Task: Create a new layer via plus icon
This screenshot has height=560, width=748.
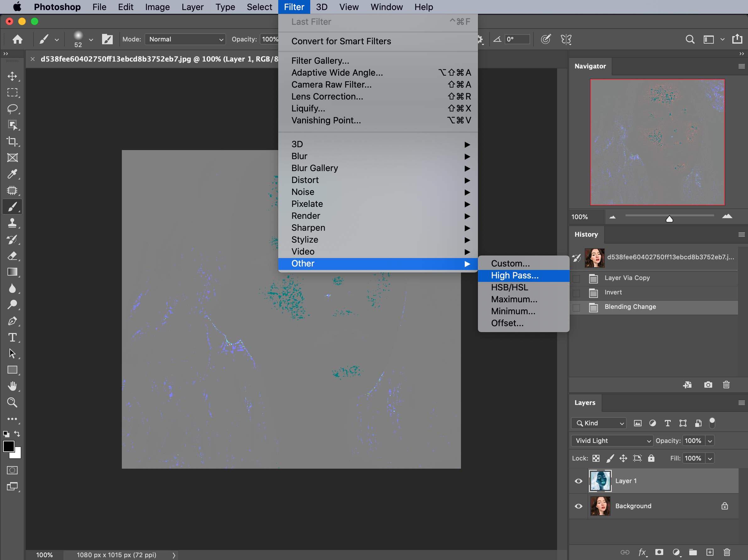Action: 710,552
